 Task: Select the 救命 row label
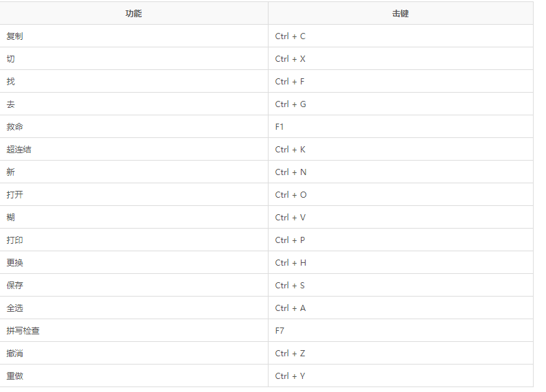click(x=15, y=127)
